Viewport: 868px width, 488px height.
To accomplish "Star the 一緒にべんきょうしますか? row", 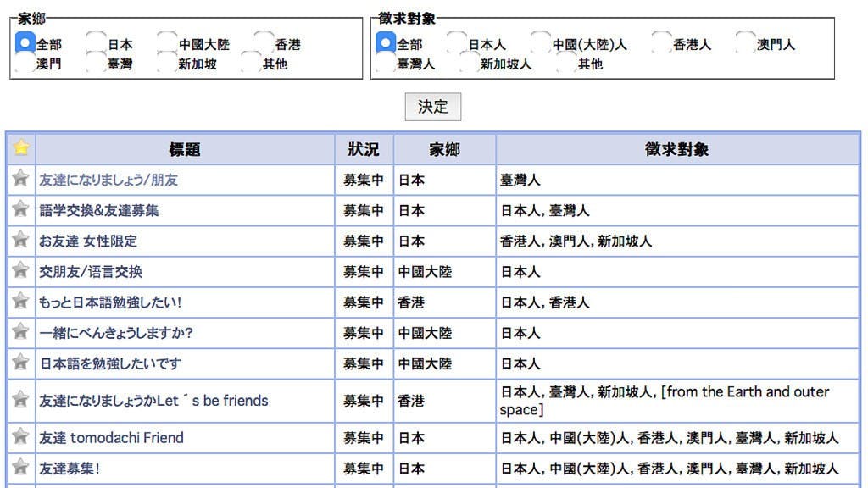I will (x=21, y=331).
